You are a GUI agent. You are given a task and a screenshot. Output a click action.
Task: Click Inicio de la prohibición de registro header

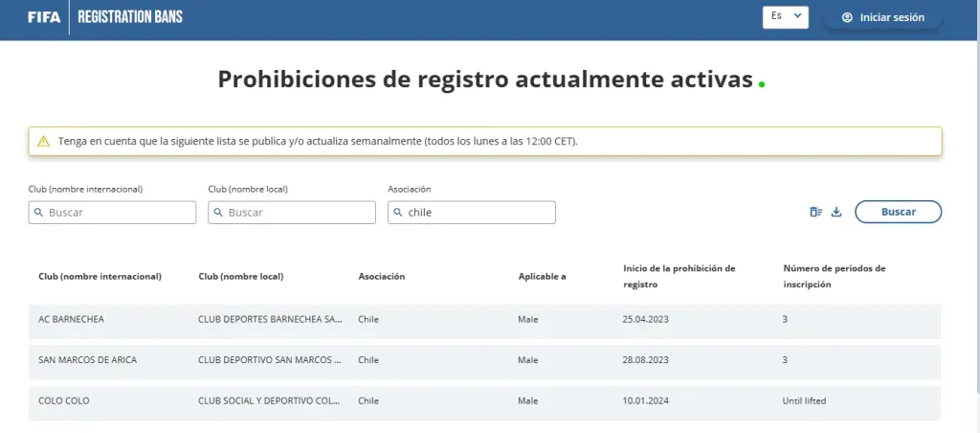click(x=679, y=276)
